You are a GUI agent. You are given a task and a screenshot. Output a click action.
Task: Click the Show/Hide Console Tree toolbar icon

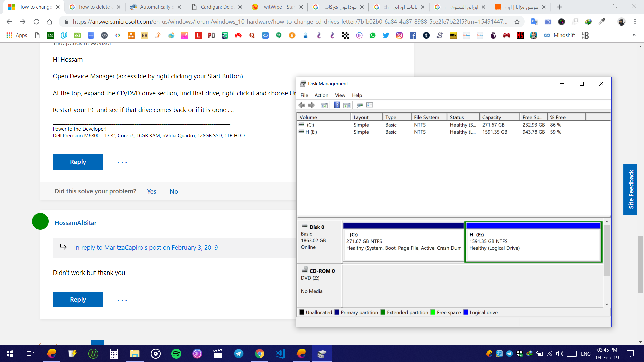coord(324,105)
